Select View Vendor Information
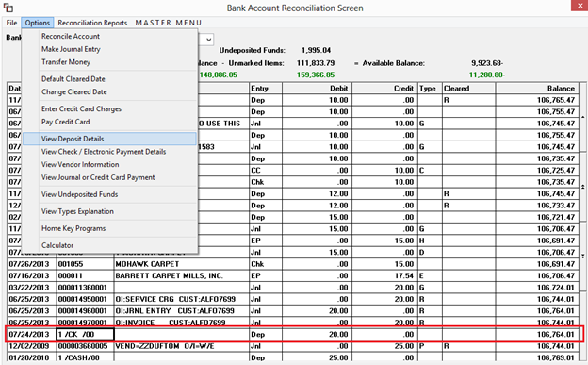The width and height of the screenshot is (588, 365). pyautogui.click(x=80, y=164)
